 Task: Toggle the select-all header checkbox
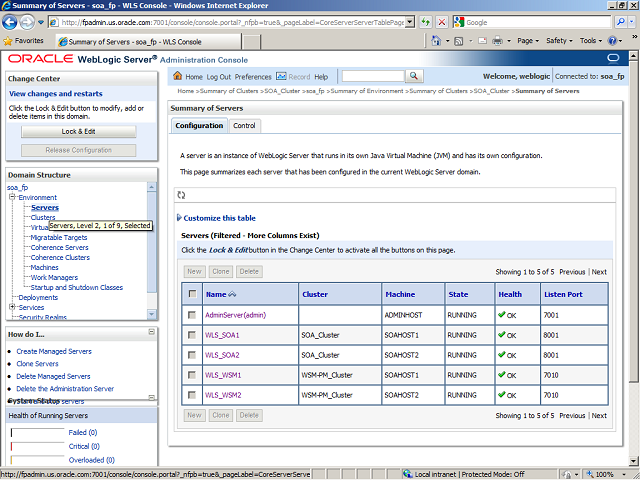[x=191, y=294]
